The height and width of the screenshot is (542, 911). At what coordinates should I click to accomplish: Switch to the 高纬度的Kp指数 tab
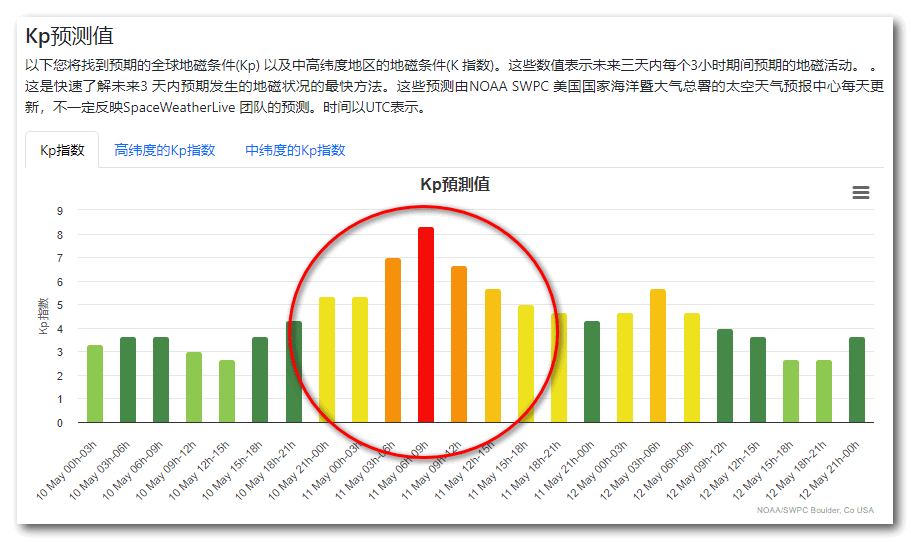[165, 150]
